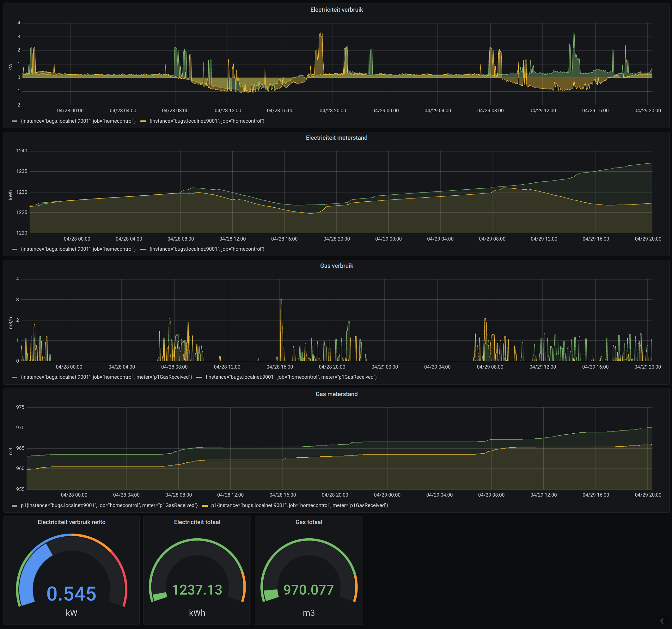Click the kWh y-axis label of Electriciteit meterstand
The height and width of the screenshot is (629, 672).
[10, 195]
